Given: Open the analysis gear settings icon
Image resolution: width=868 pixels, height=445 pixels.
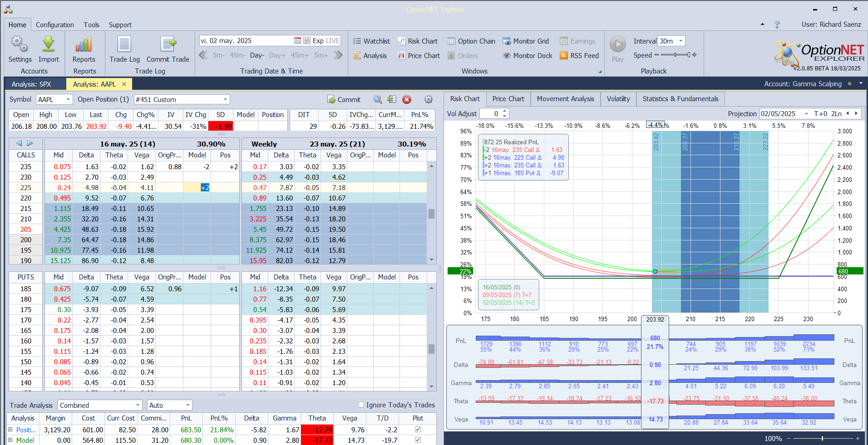Looking at the screenshot, I should click(428, 99).
